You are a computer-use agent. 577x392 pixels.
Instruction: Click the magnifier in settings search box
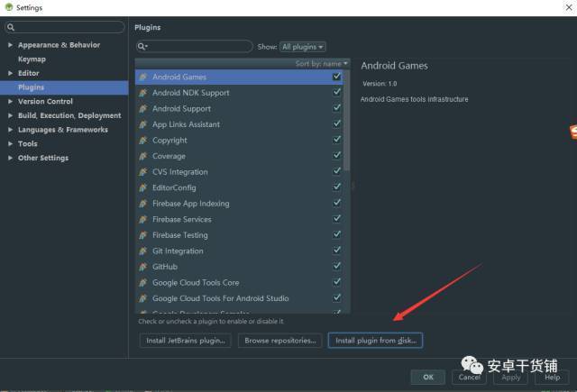(11, 27)
